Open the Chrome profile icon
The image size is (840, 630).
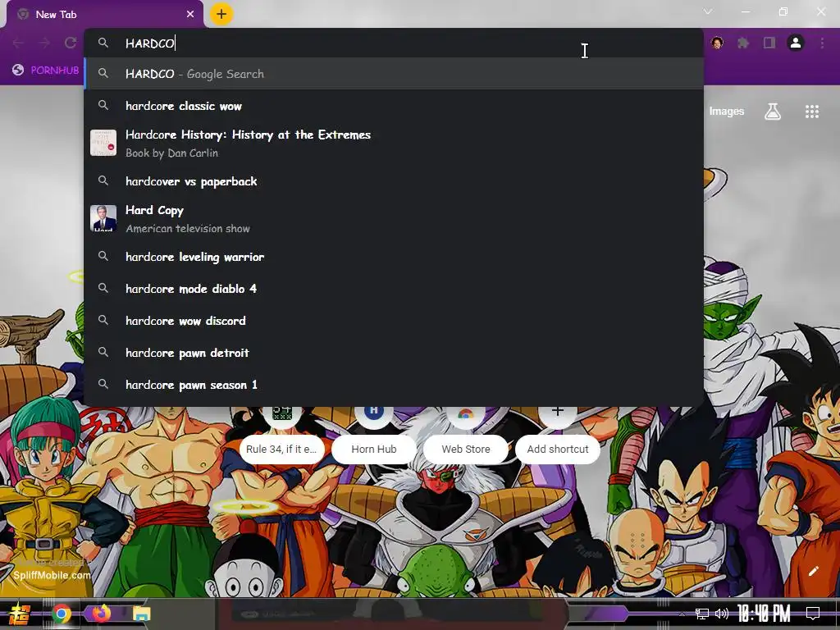point(796,43)
